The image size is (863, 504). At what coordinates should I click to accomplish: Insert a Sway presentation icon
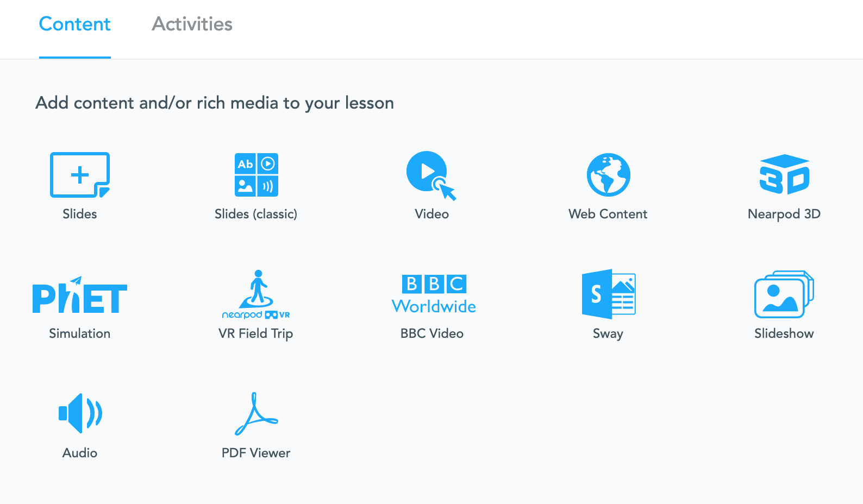point(609,294)
